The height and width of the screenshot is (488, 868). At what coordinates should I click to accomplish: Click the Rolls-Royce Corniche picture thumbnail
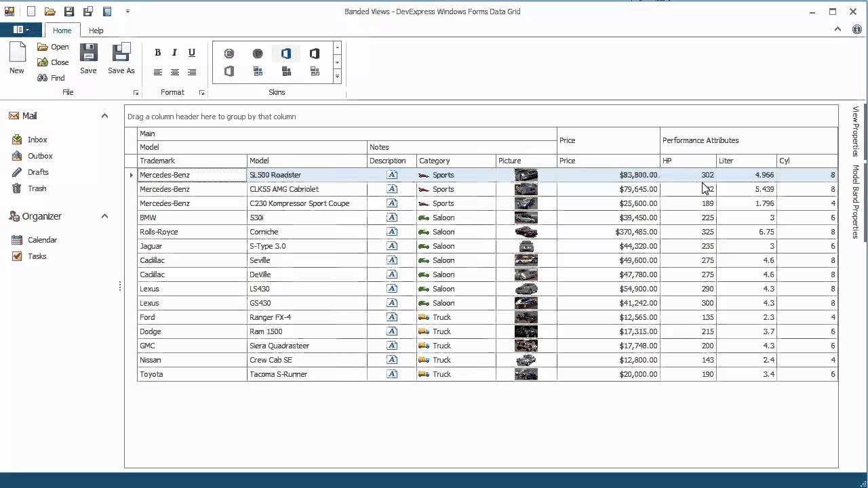[526, 232]
